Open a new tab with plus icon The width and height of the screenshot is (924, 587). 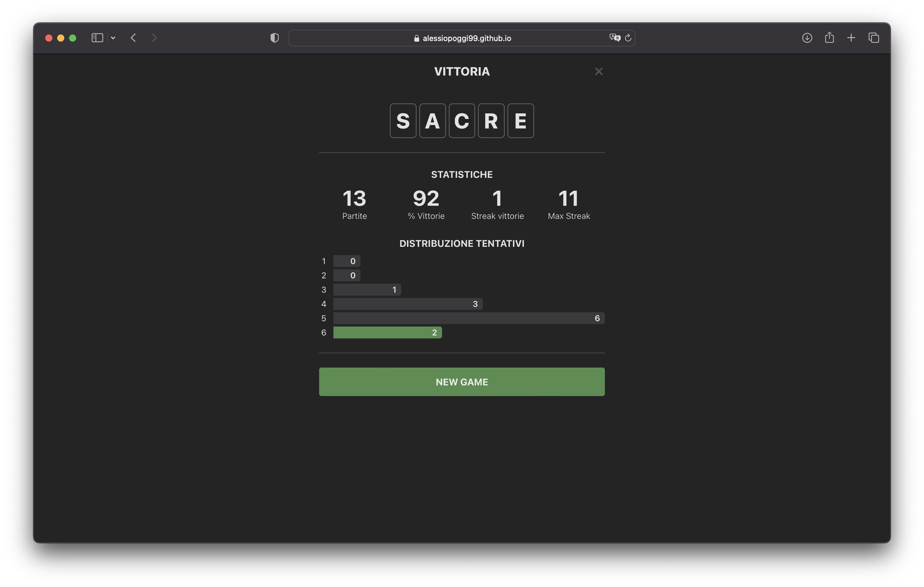851,38
